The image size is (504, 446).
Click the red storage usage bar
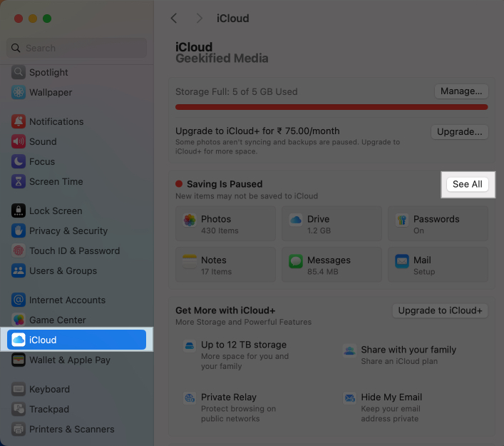331,107
